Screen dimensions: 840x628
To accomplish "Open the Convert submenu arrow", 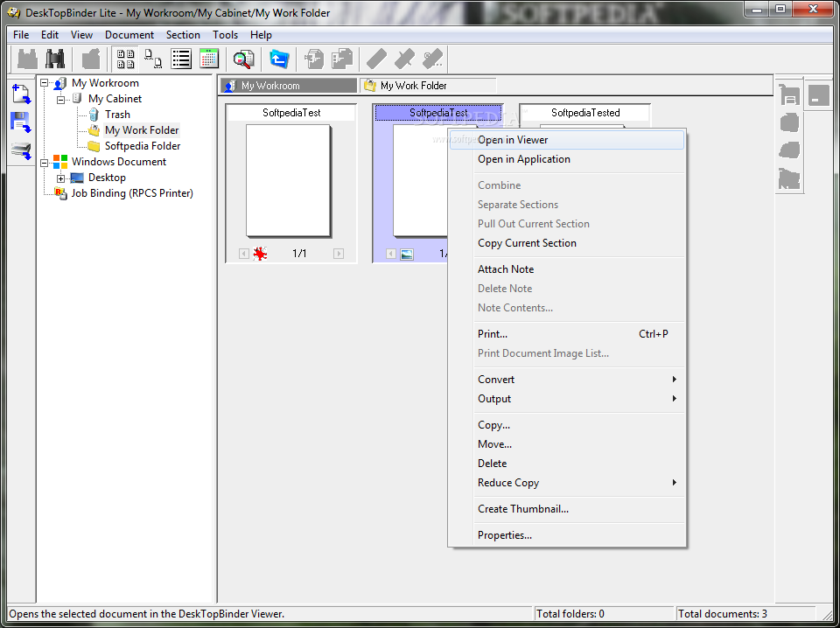I will pos(674,380).
